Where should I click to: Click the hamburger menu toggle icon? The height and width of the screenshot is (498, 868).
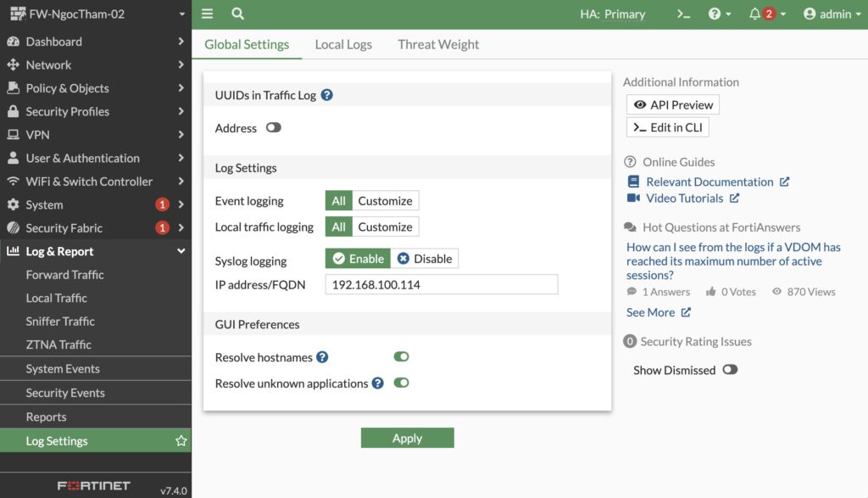(207, 14)
